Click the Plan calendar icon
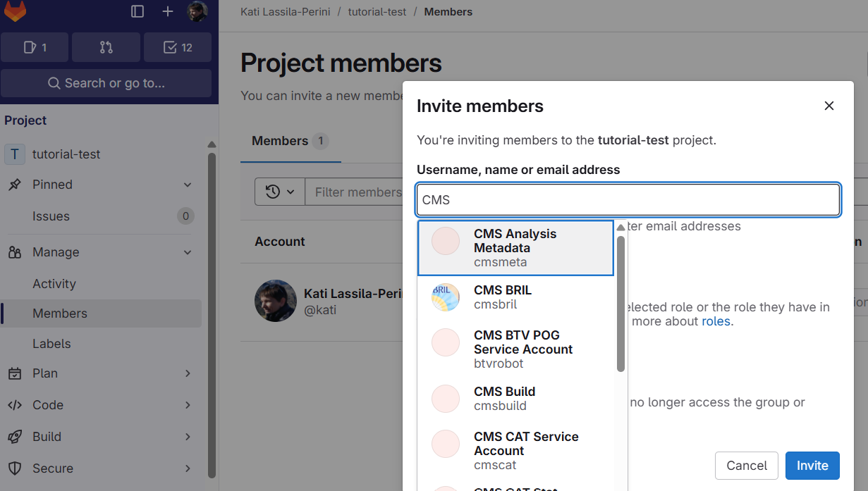Screen dimensions: 868x491 (x=14, y=373)
